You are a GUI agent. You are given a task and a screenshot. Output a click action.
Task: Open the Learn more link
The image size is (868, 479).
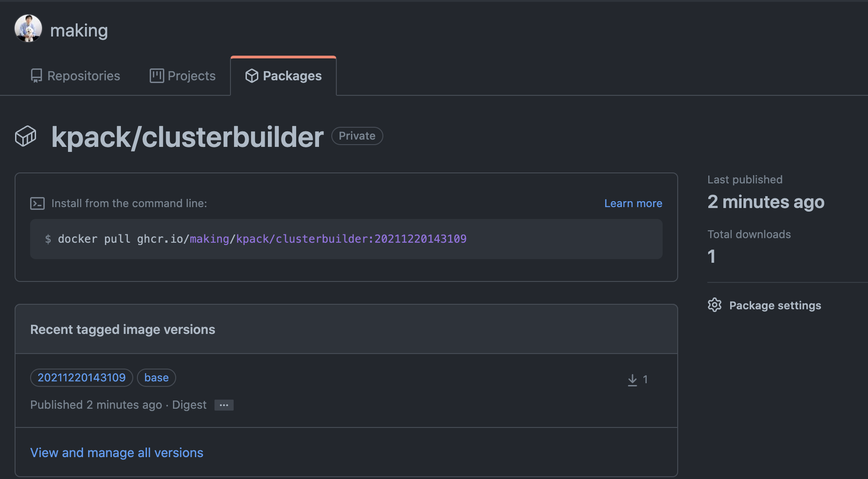tap(633, 203)
